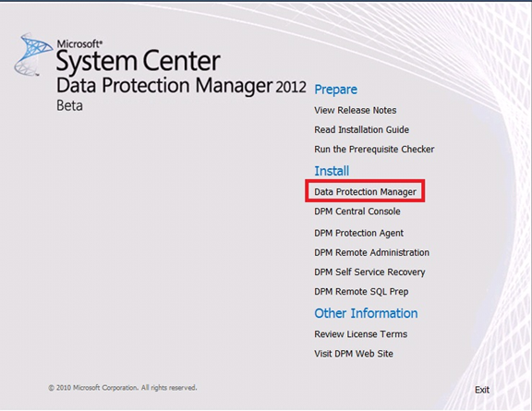Image resolution: width=532 pixels, height=411 pixels.
Task: Install DPM Self Service Recovery
Action: 369,272
